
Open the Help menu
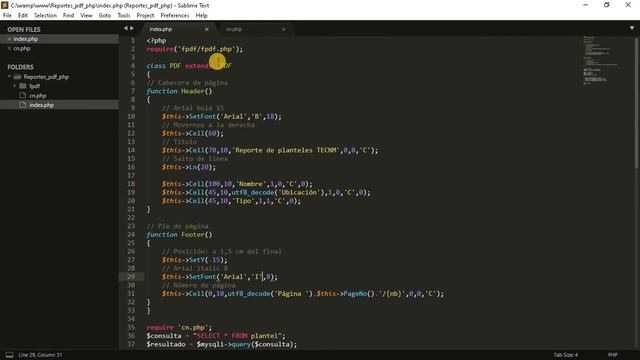(202, 16)
